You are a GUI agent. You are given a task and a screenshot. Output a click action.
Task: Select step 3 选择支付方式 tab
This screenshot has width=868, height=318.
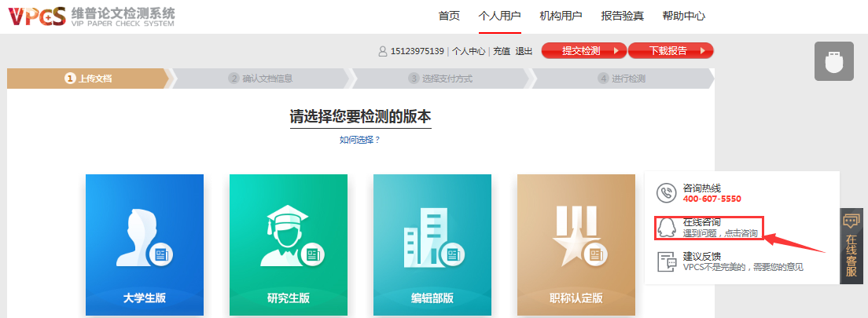coord(440,79)
